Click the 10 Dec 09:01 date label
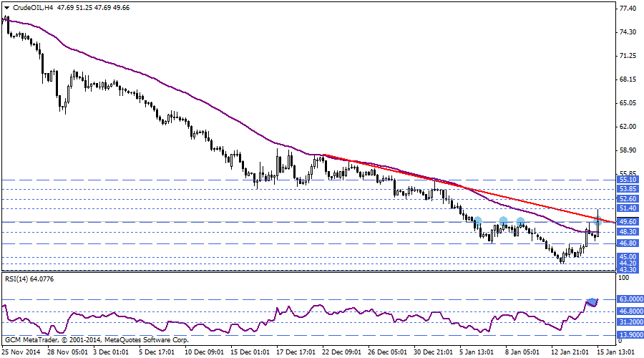This screenshot has height=358, width=644. pyautogui.click(x=204, y=352)
